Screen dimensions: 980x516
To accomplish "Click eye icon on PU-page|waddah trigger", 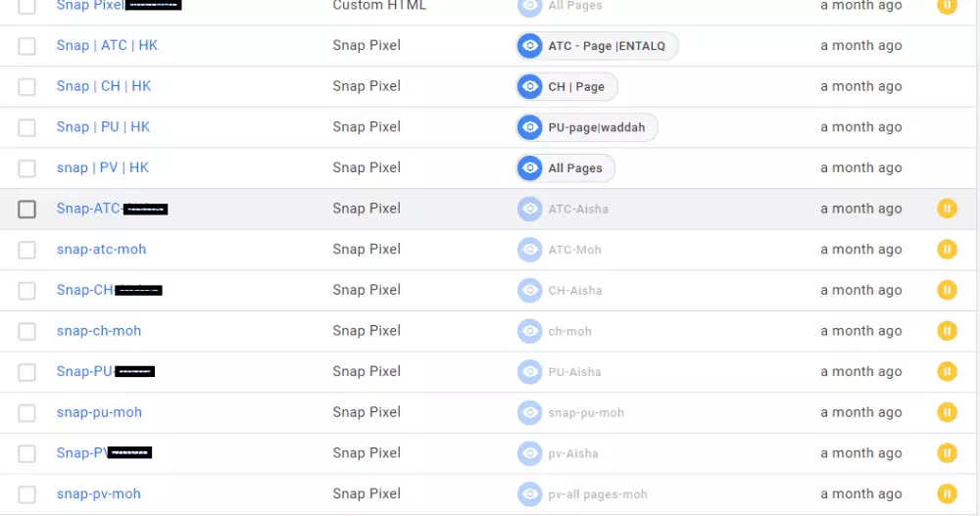I will click(529, 127).
